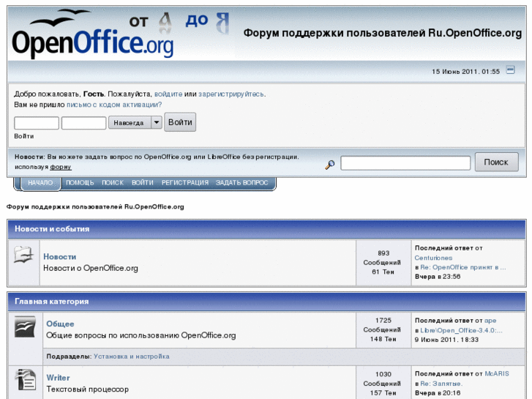
Task: Open the Общее board link
Action: coord(60,324)
